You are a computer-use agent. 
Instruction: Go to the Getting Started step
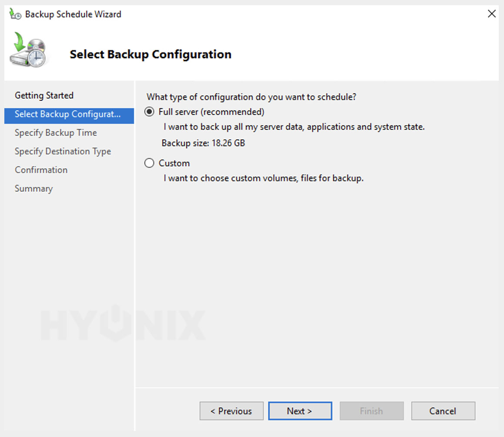point(44,96)
